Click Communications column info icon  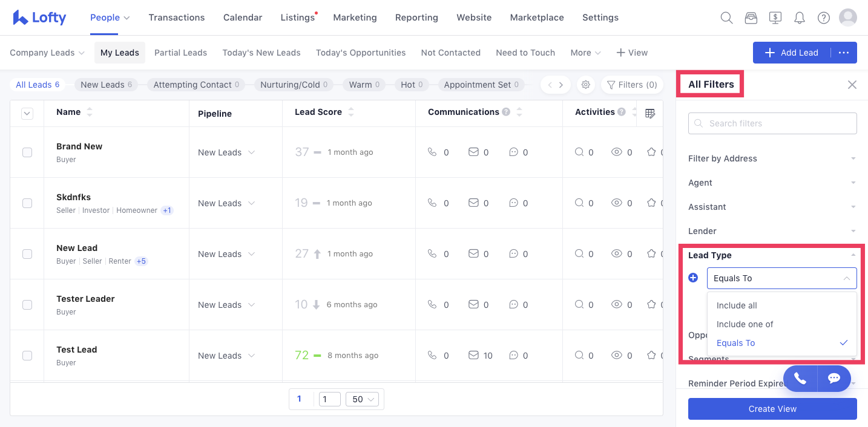506,112
